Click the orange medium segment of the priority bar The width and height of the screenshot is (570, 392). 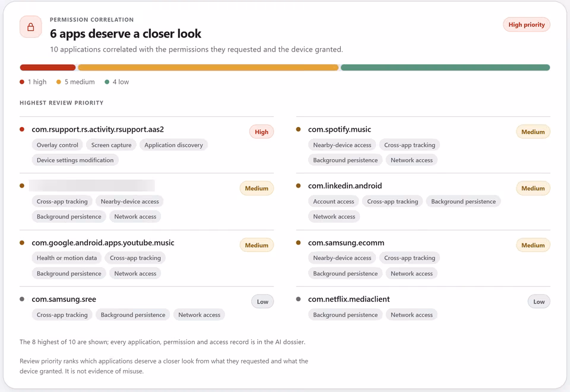(208, 67)
